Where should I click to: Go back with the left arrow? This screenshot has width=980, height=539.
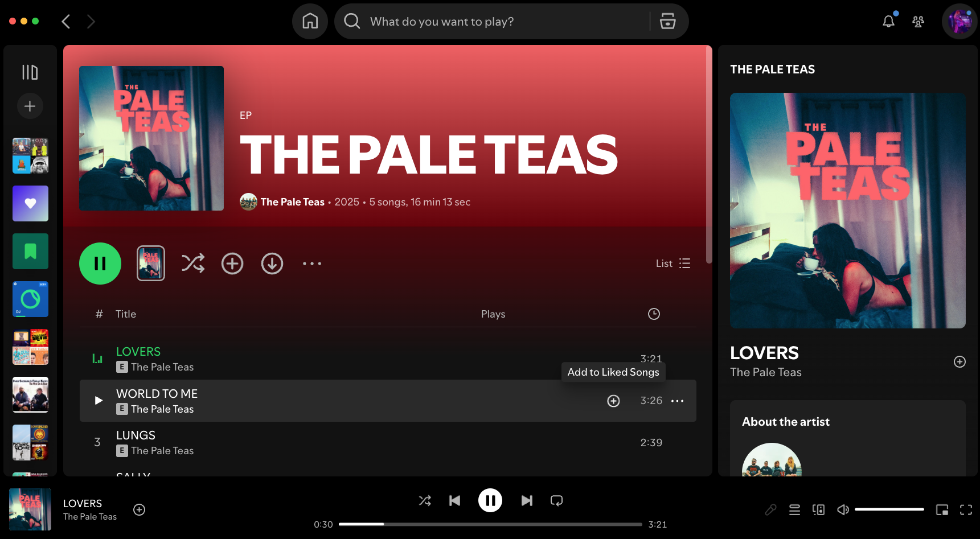pos(66,22)
